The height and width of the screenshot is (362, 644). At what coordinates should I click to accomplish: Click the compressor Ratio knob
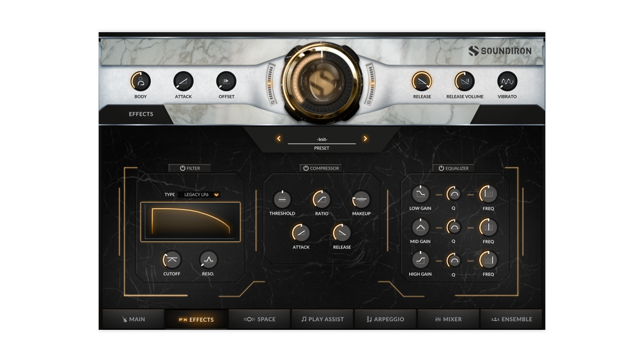pos(321,200)
